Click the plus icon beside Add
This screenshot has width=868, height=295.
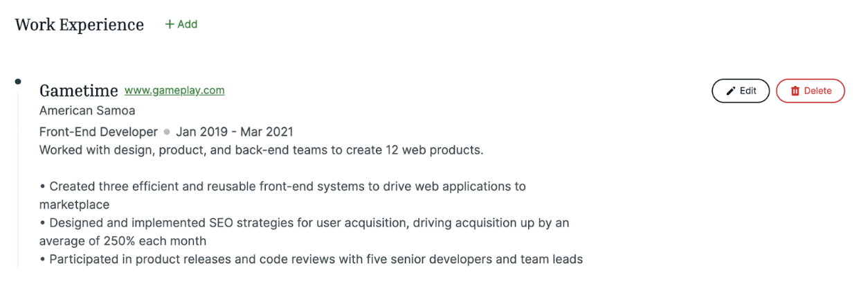(x=170, y=24)
